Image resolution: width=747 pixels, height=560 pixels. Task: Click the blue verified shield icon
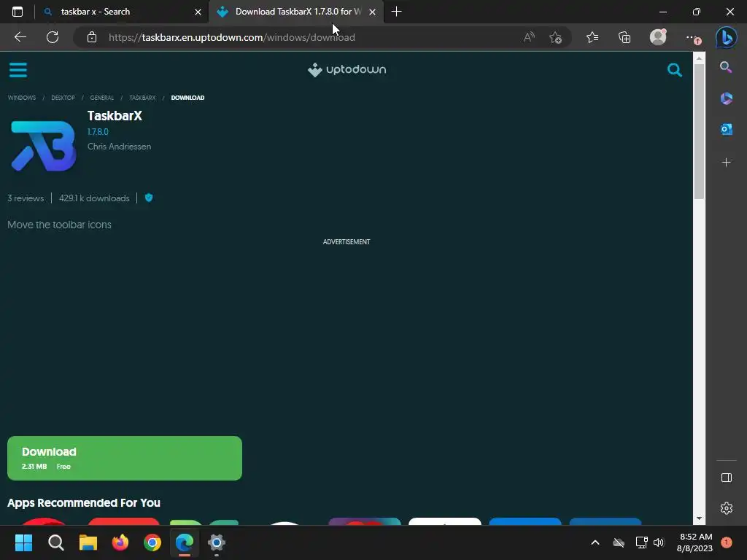click(x=149, y=198)
